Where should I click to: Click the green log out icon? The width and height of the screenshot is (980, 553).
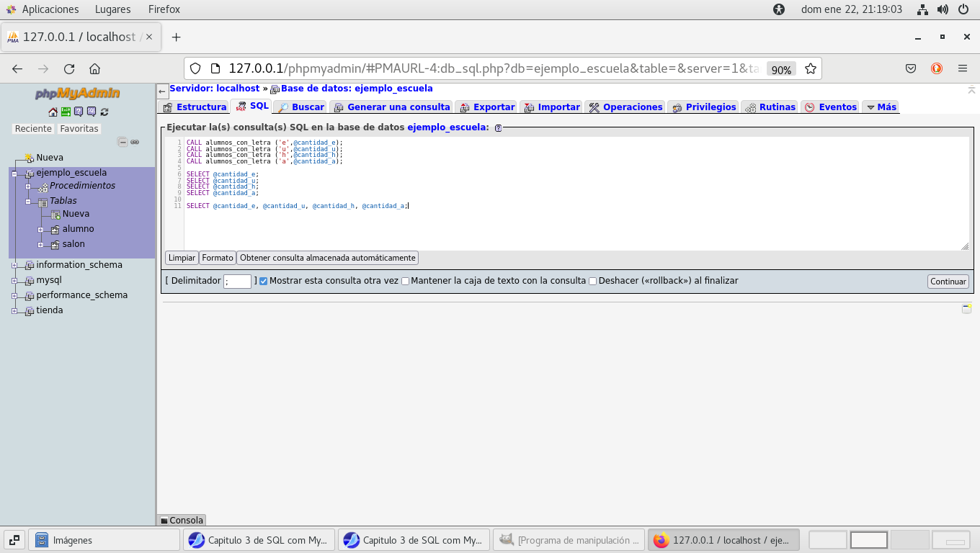point(66,112)
